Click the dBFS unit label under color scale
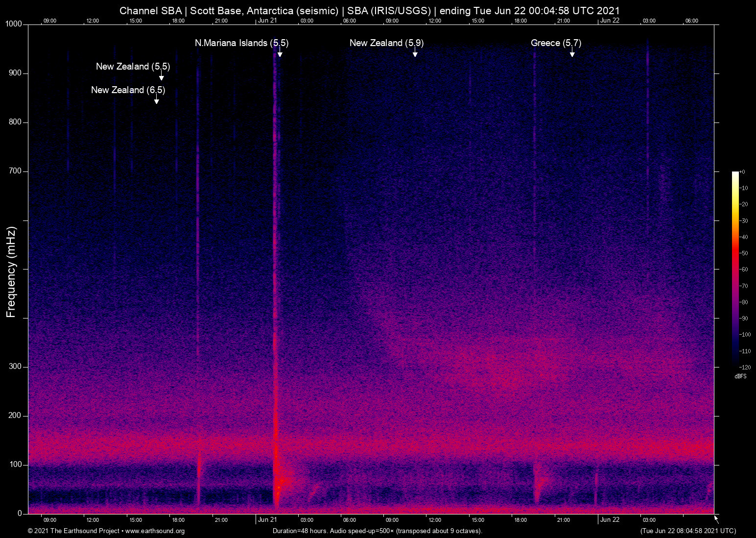The width and height of the screenshot is (756, 538). coord(740,376)
